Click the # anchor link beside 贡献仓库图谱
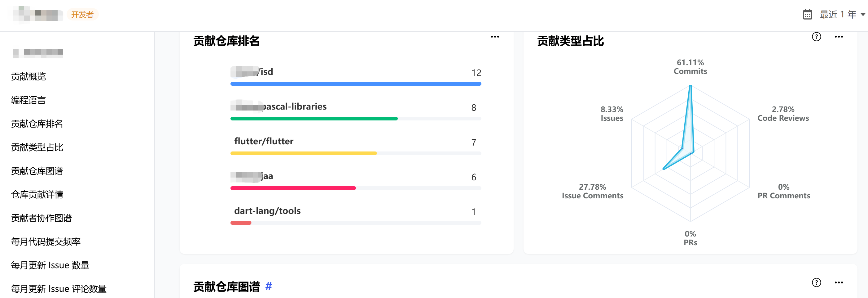Screen dimensions: 868x298 coord(269,286)
